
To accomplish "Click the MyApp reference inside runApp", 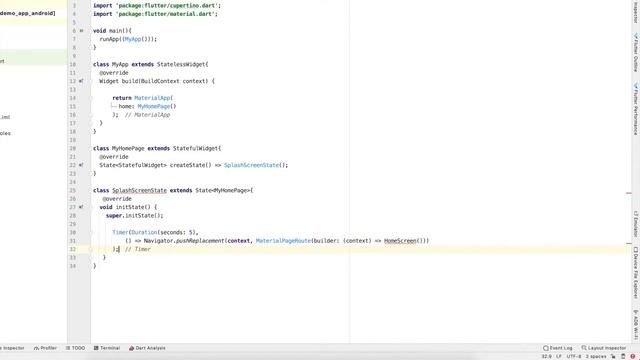I will 132,39.
